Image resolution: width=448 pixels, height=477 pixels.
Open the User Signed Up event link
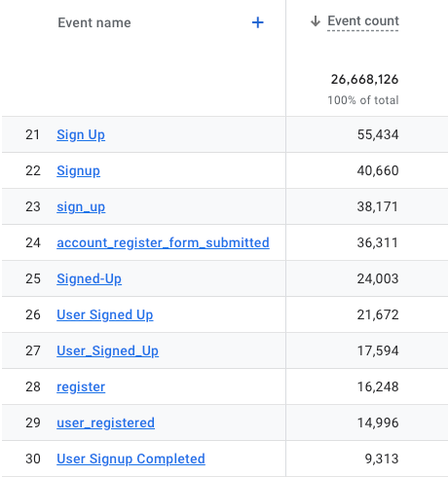[x=105, y=314]
